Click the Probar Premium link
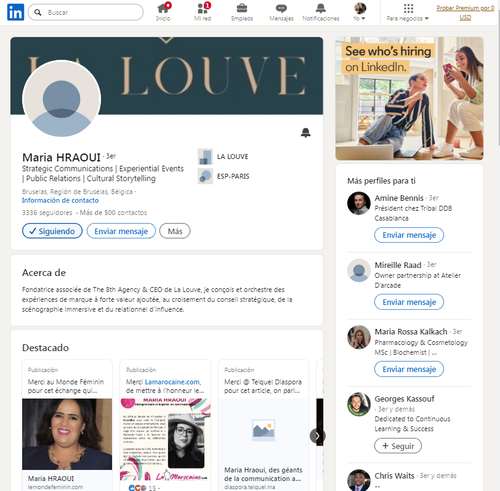Screen dimensions: 500x491 point(465,13)
